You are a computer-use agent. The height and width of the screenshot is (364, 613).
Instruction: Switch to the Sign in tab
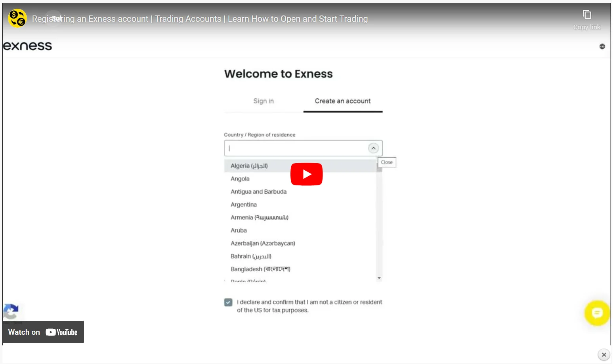click(264, 101)
